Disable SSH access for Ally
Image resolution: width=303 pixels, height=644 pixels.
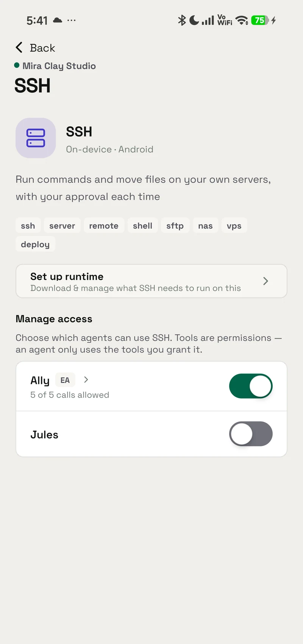click(x=251, y=386)
